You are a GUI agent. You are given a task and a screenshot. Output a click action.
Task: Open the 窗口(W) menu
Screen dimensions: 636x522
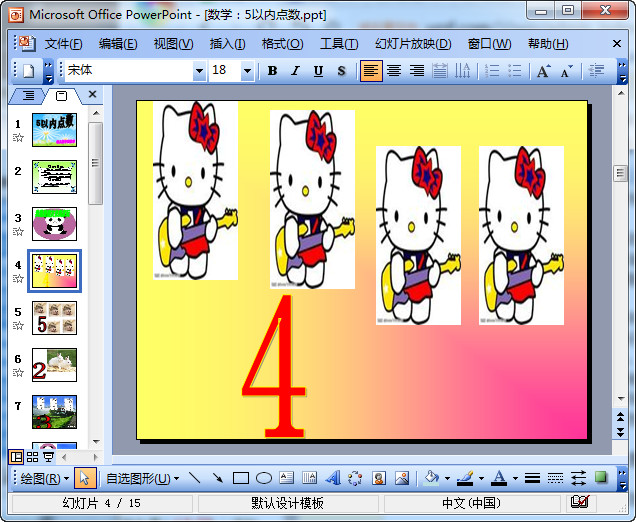coord(489,44)
